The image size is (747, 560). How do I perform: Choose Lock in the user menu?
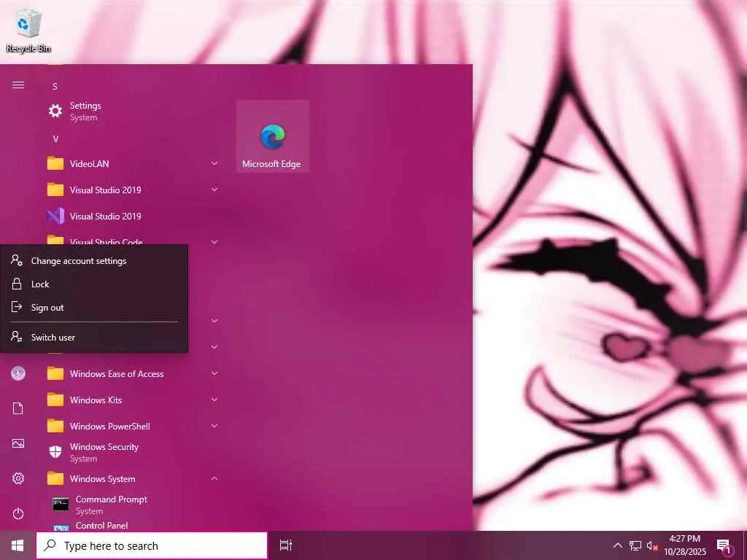94,284
